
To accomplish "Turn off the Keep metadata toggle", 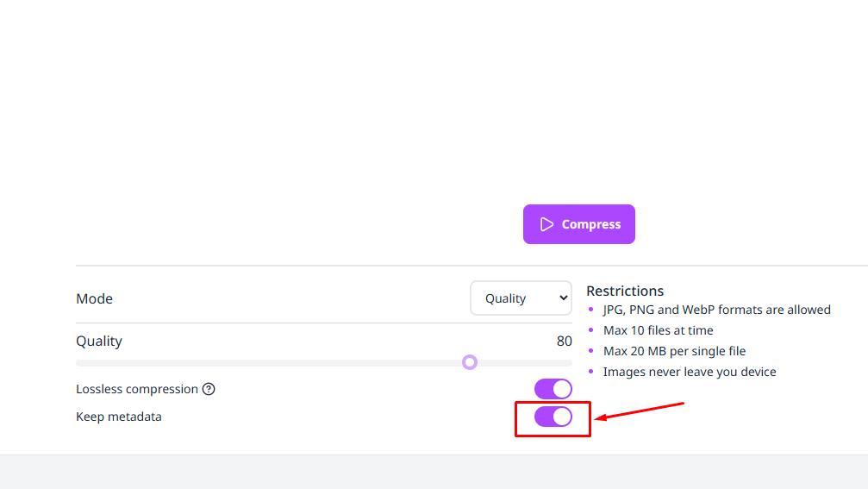I will click(553, 417).
